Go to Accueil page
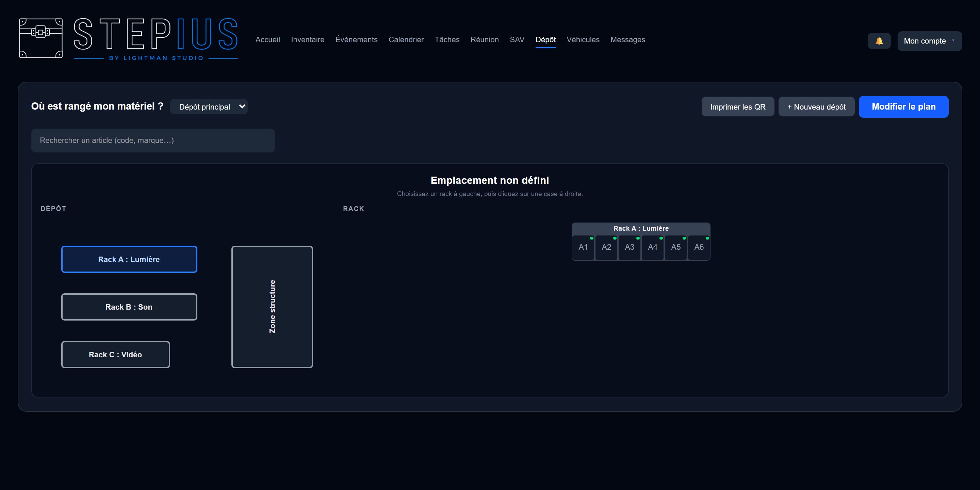 tap(267, 39)
